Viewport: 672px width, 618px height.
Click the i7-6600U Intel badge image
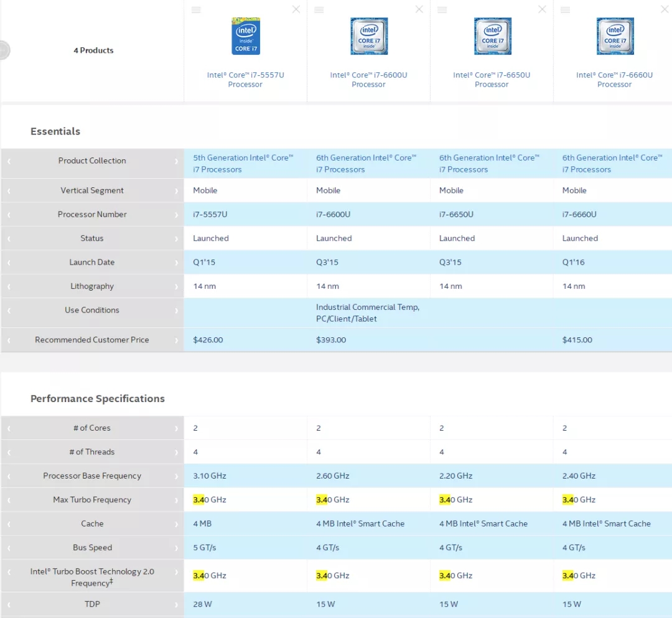[369, 36]
